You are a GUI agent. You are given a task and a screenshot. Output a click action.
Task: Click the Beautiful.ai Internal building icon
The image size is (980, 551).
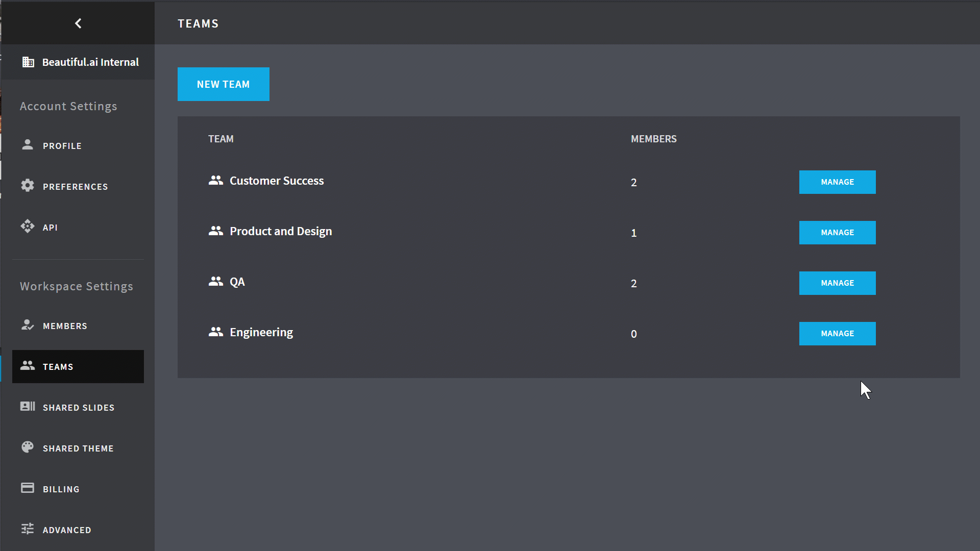(x=28, y=62)
